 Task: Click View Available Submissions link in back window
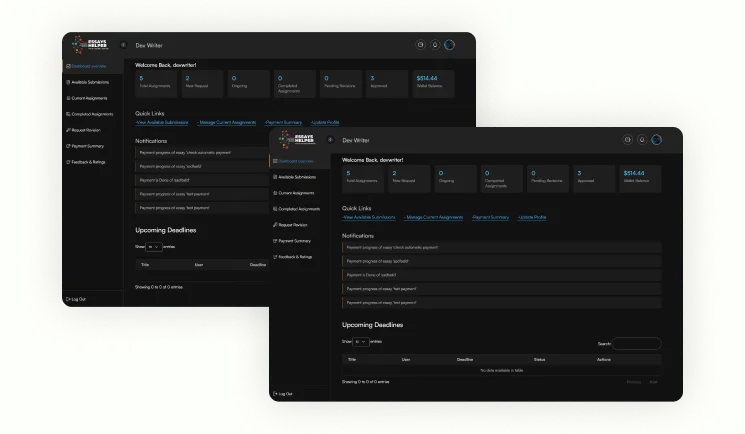coord(162,122)
